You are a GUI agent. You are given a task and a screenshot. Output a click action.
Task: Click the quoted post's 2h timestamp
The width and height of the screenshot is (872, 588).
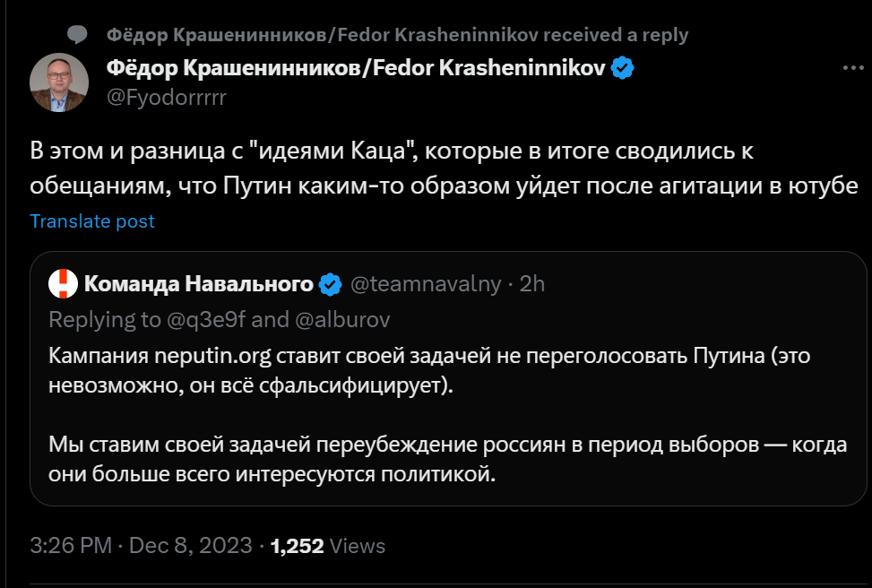coord(532,285)
